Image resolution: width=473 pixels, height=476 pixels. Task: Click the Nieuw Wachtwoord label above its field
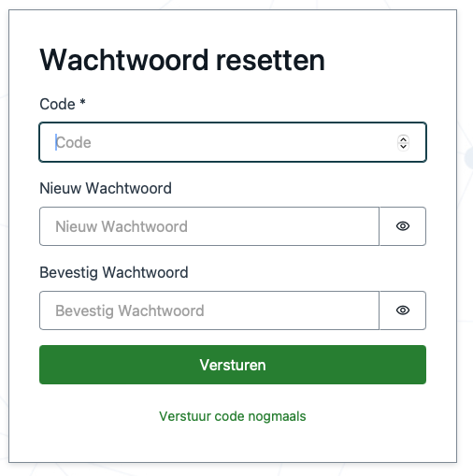tap(106, 188)
